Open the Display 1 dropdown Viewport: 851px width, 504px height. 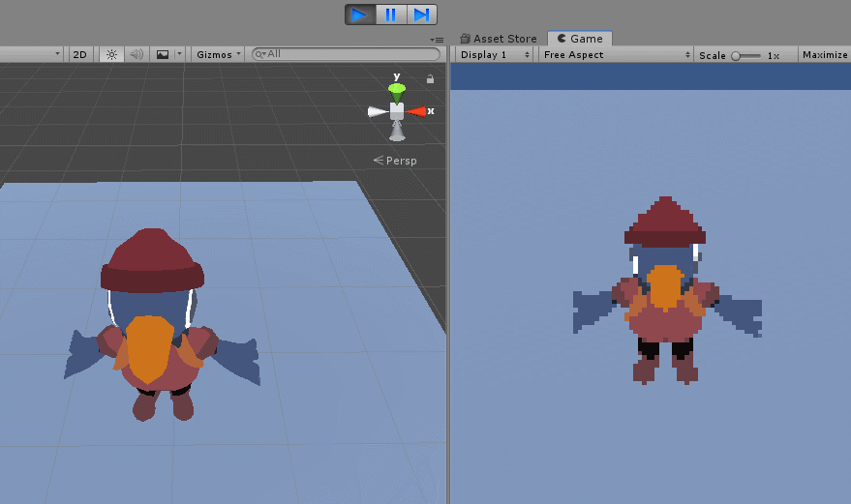(x=494, y=55)
